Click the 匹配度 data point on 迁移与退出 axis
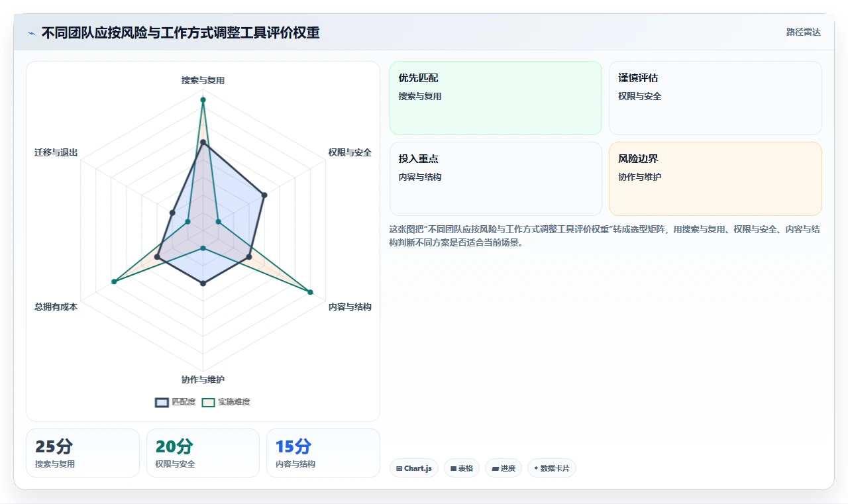 tap(172, 213)
